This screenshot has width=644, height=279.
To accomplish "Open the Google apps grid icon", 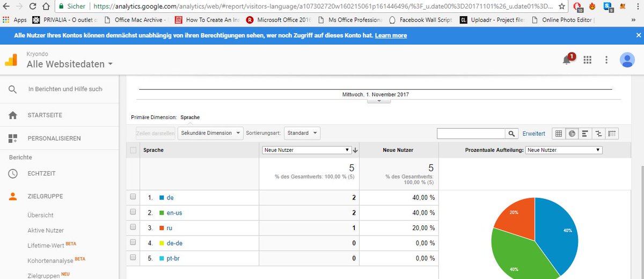I will point(587,60).
